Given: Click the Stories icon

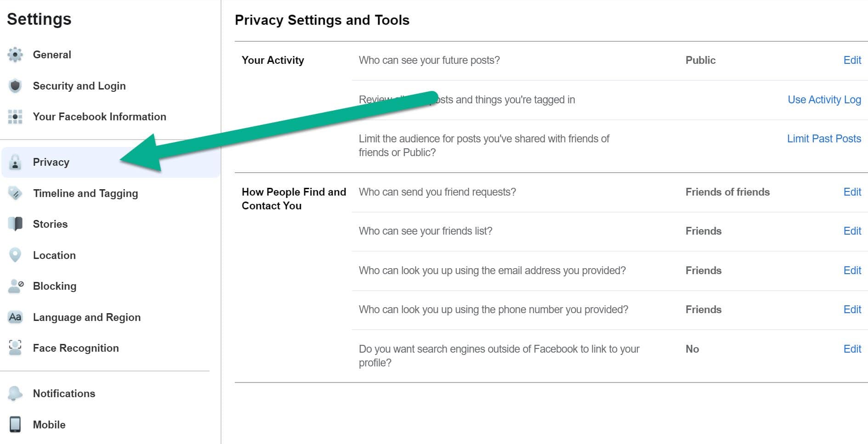Looking at the screenshot, I should [x=15, y=224].
